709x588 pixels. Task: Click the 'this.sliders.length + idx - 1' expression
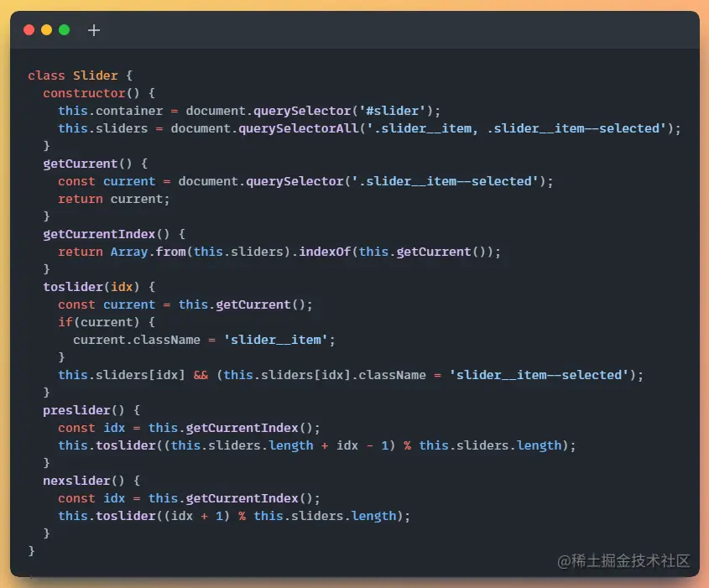point(279,445)
